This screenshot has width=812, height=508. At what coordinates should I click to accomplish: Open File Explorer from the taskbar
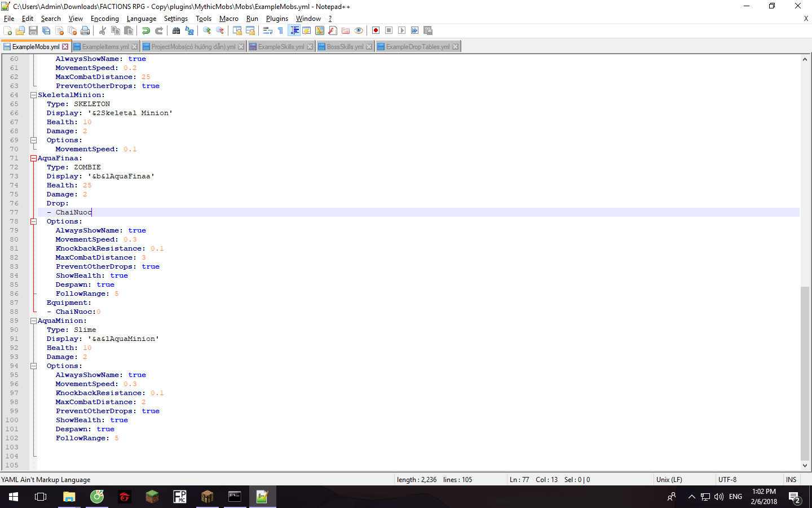69,497
